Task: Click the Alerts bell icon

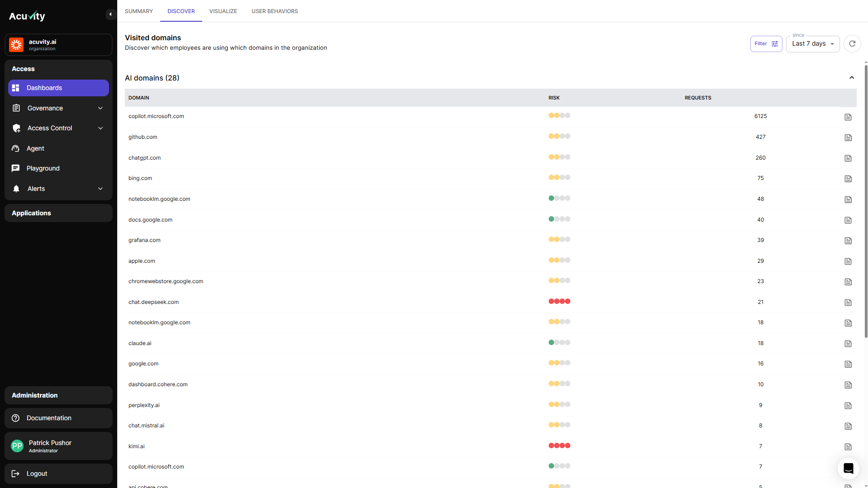Action: (x=16, y=189)
